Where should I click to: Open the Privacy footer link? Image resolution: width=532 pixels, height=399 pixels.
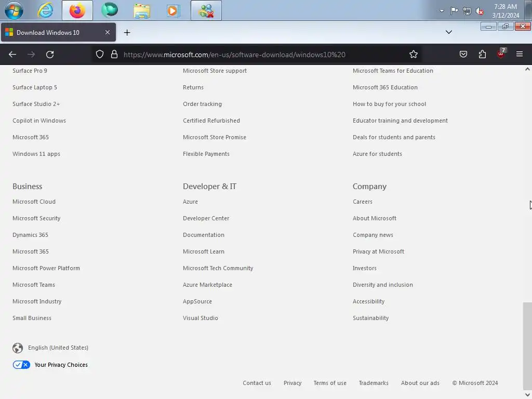point(292,383)
